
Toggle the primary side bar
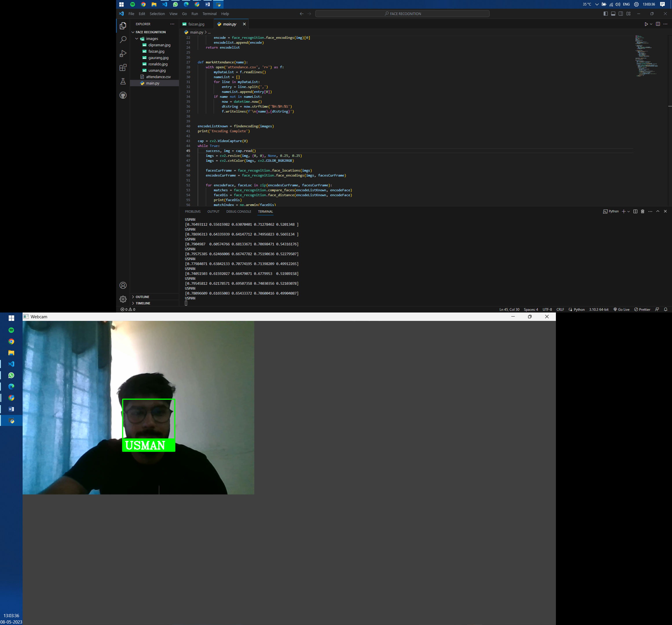coord(605,14)
